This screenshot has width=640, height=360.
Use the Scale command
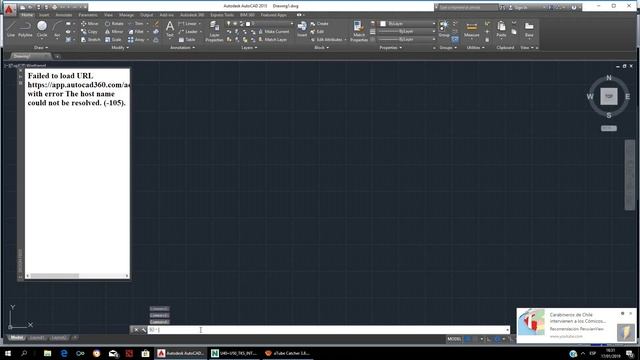tap(113, 40)
